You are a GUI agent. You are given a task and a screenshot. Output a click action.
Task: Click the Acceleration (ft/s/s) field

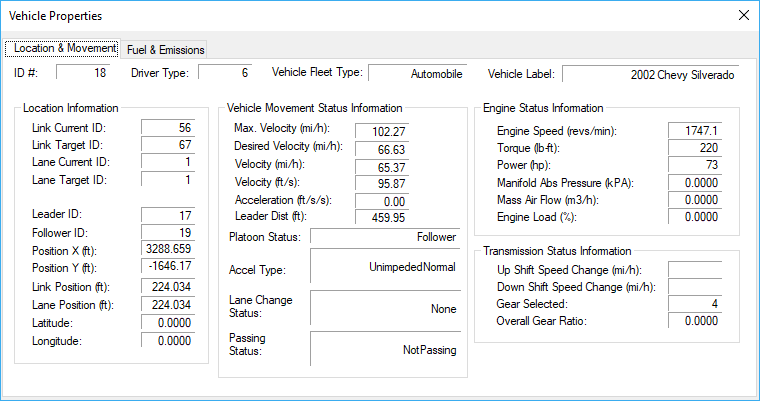(x=382, y=201)
